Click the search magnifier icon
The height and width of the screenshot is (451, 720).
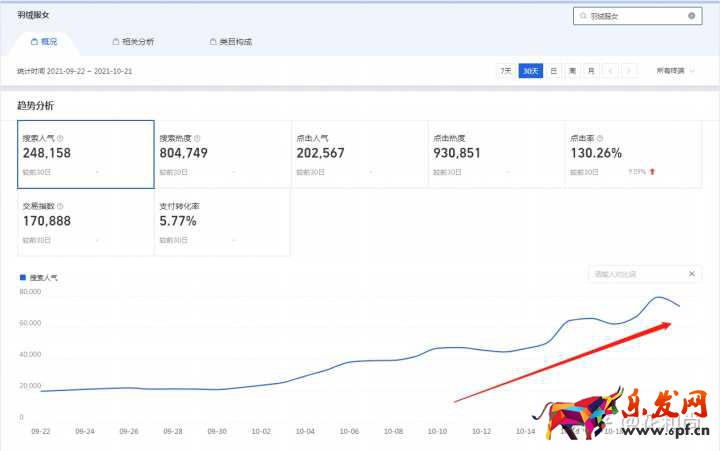[583, 16]
